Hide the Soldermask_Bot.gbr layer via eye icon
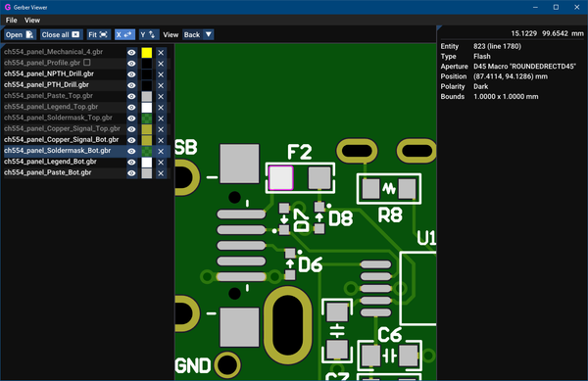Viewport: 588px width, 381px height. (131, 151)
